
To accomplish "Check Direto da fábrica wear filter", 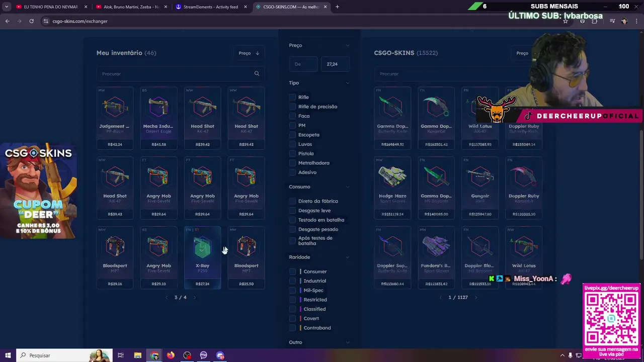I will [x=292, y=201].
